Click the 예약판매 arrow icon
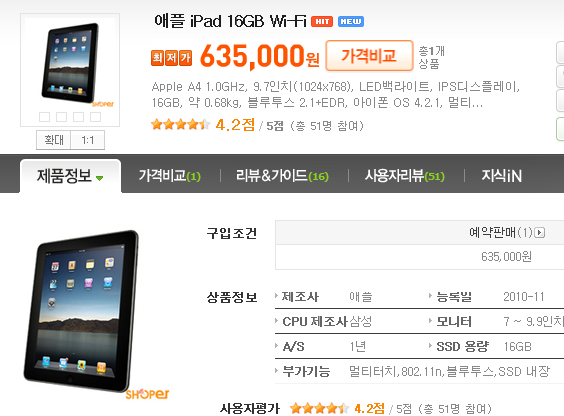564x416 pixels. point(540,233)
